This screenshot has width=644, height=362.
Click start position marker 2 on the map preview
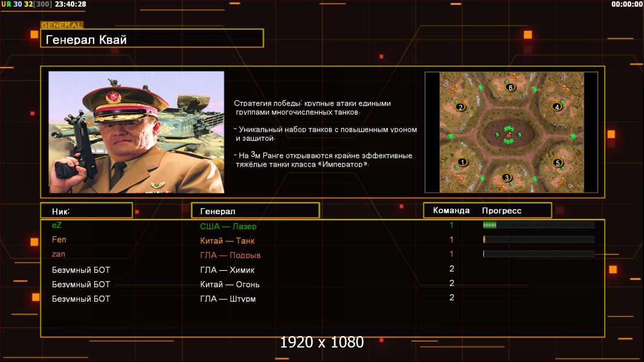(x=460, y=107)
